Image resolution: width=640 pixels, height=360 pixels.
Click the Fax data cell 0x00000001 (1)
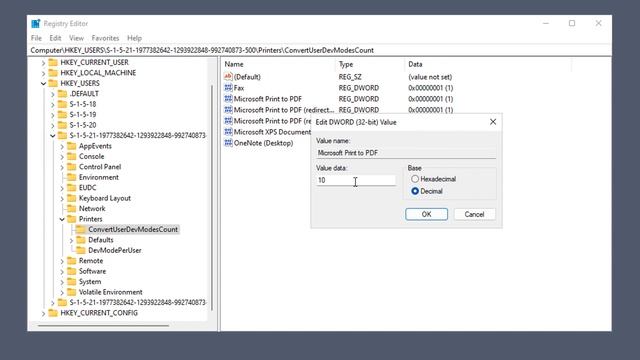click(431, 88)
